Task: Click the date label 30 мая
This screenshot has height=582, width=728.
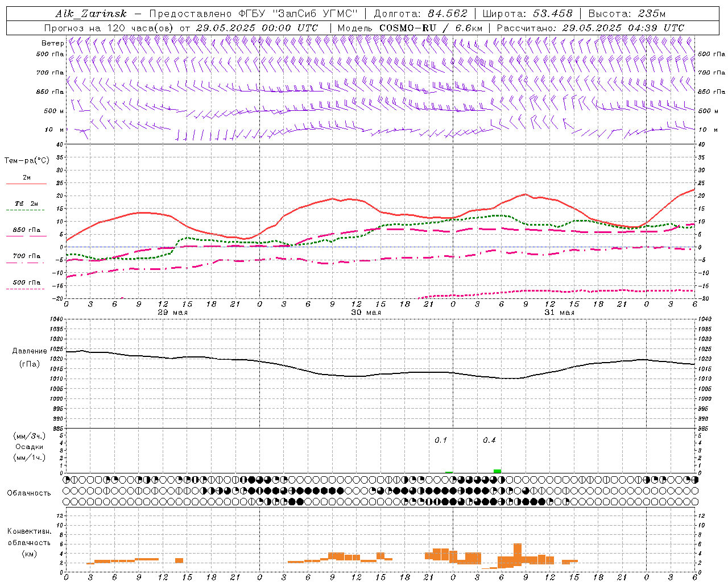Action: click(x=366, y=313)
